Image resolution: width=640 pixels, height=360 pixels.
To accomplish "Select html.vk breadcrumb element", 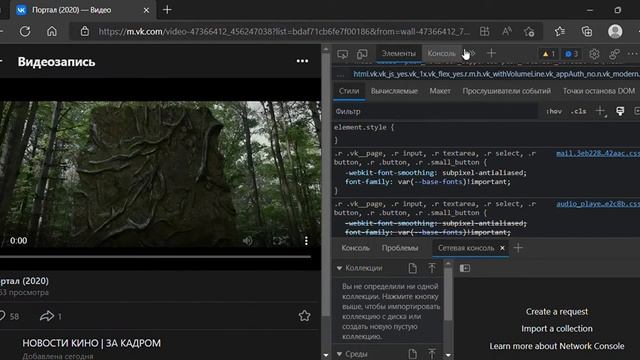I will pyautogui.click(x=496, y=74).
